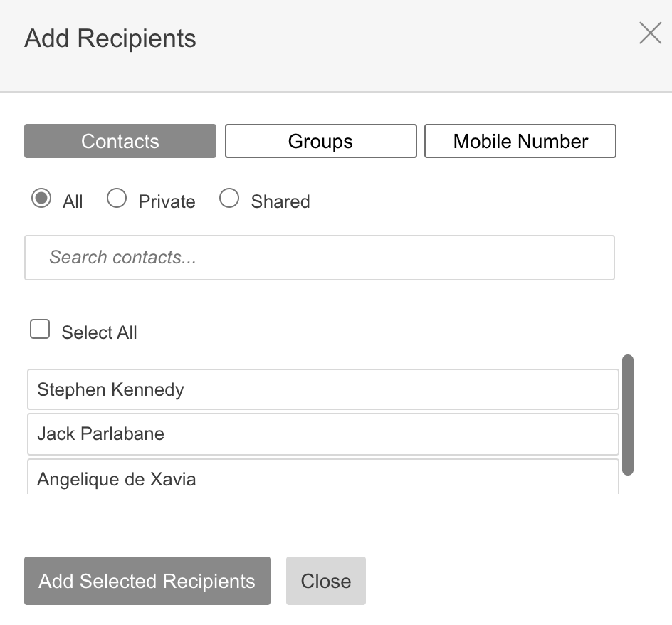Choose the Private contacts radio button

(117, 199)
